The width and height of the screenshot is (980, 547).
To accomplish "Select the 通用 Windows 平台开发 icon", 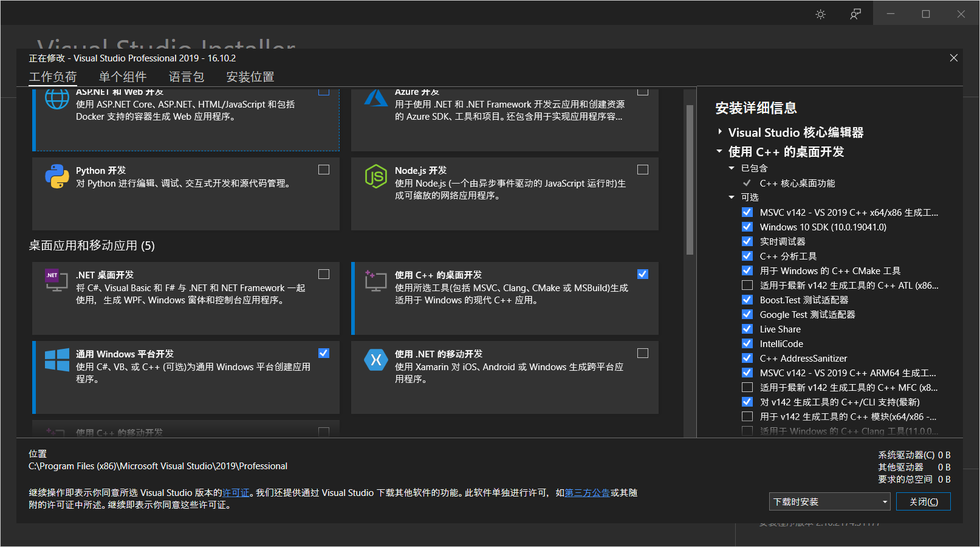I will pyautogui.click(x=57, y=360).
